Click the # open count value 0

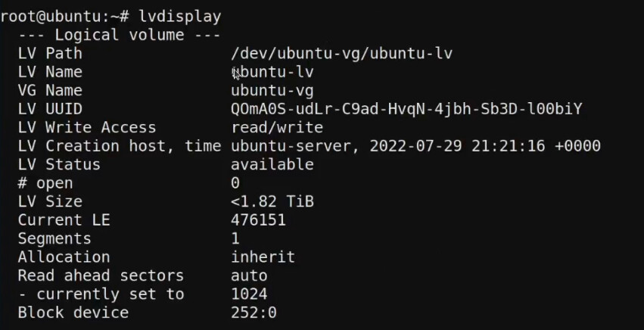coord(235,183)
